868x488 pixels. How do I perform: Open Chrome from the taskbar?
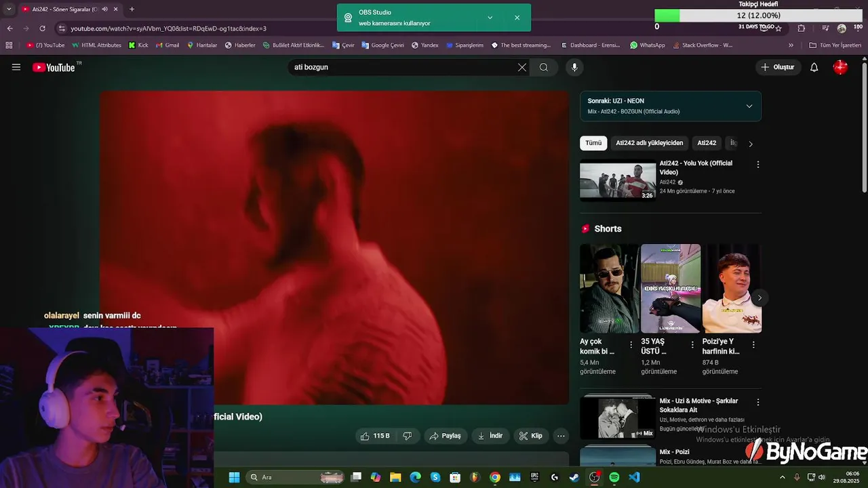coord(495,477)
